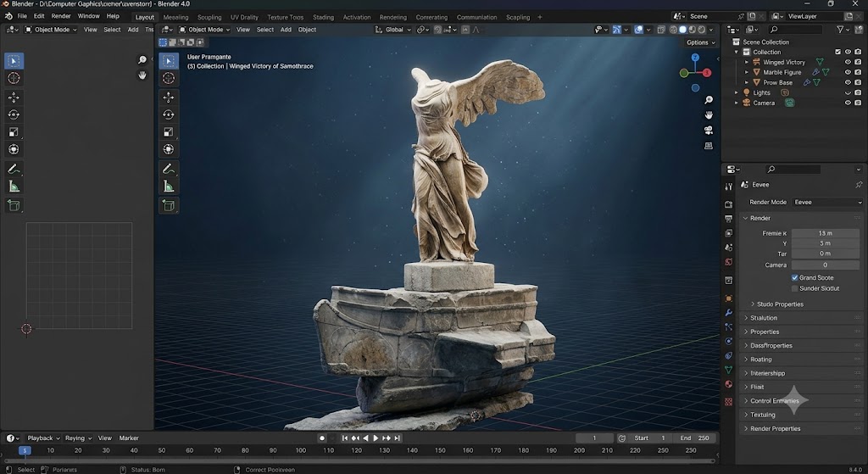Hide Camera in viewport via eye
This screenshot has width=868, height=474.
pos(848,103)
